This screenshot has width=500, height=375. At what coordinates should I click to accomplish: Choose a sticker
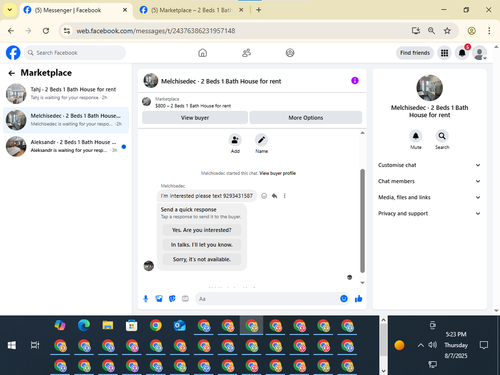point(172,299)
